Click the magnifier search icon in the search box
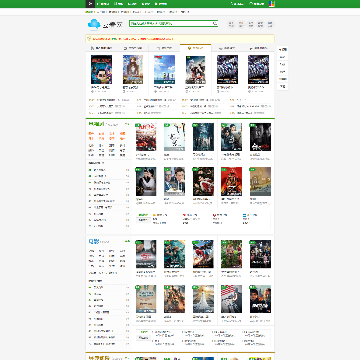 click(215, 24)
